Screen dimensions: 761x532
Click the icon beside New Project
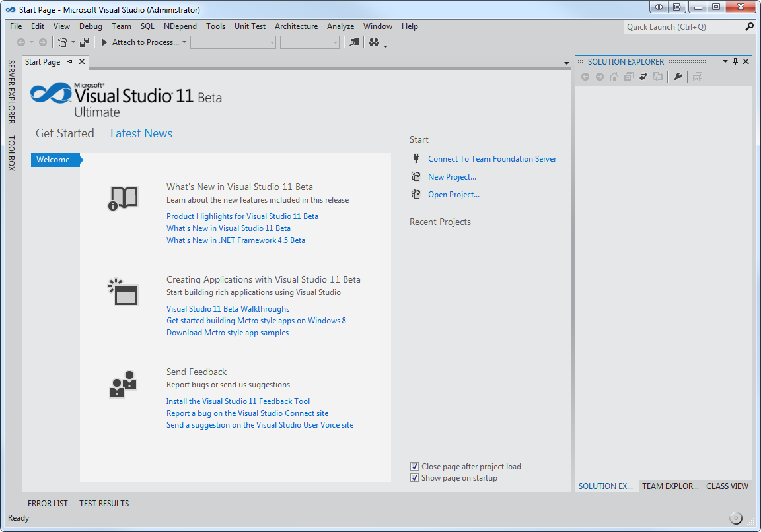(x=416, y=176)
